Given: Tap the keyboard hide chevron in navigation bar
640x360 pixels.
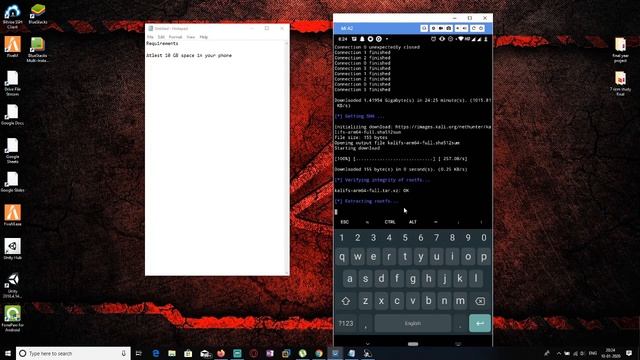Looking at the screenshot, I should tap(367, 344).
